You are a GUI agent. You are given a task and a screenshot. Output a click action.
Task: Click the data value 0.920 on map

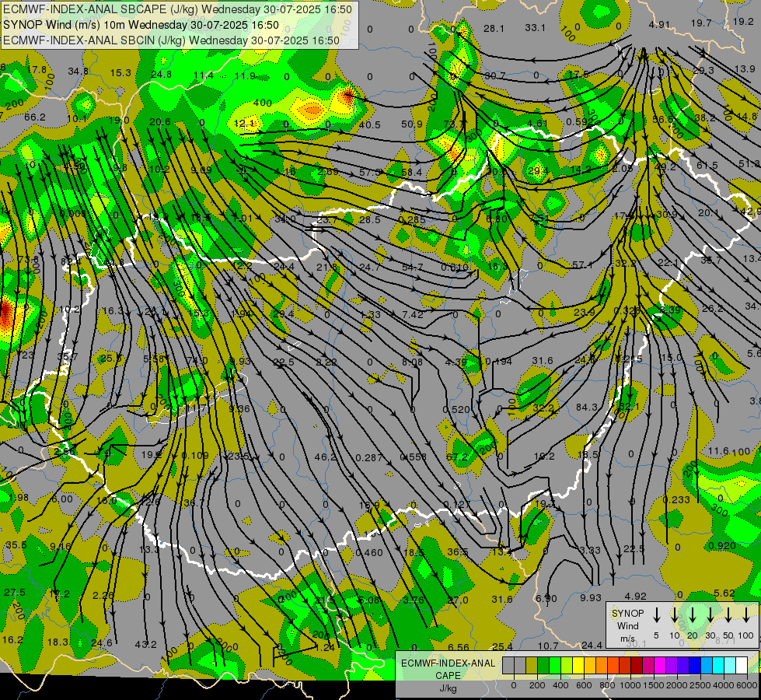click(x=722, y=545)
